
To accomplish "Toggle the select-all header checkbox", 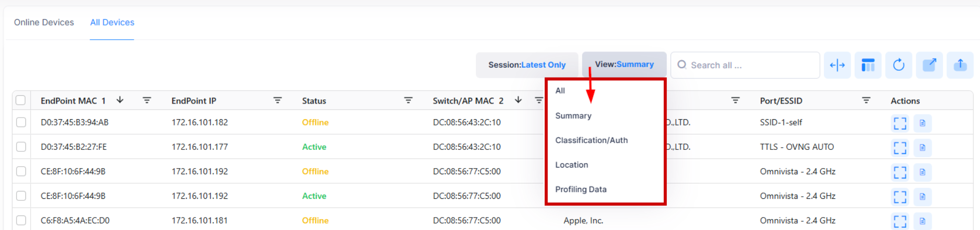I will pos(21,100).
